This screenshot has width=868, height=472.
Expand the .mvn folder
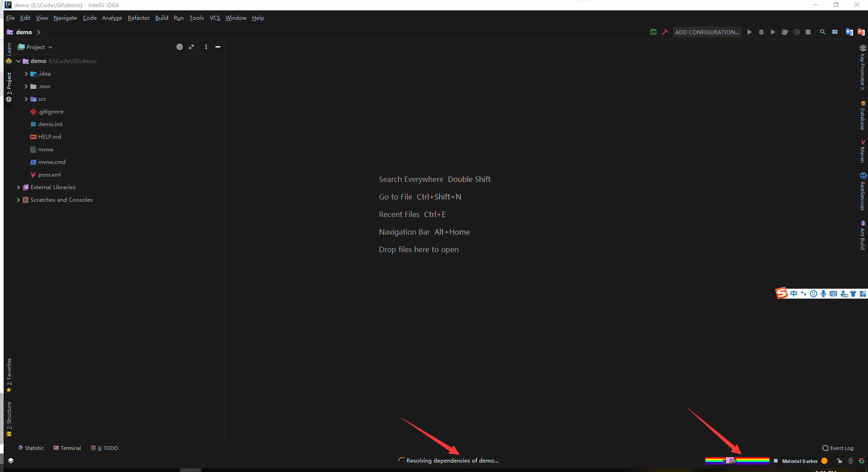26,86
